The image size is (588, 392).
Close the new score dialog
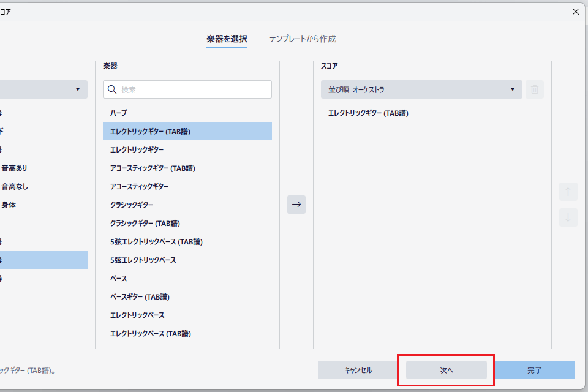[575, 12]
